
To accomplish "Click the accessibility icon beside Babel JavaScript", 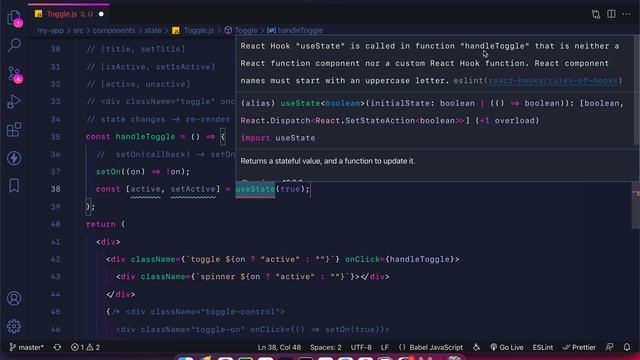I will pos(476,347).
